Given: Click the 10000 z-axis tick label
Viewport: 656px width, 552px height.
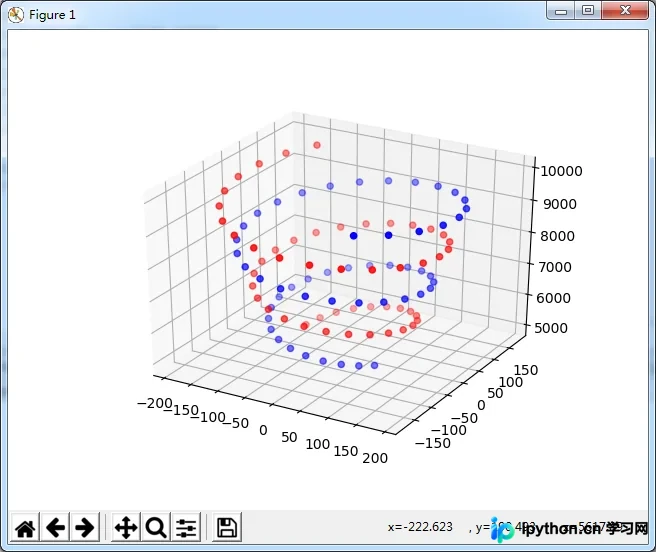Looking at the screenshot, I should tap(561, 171).
